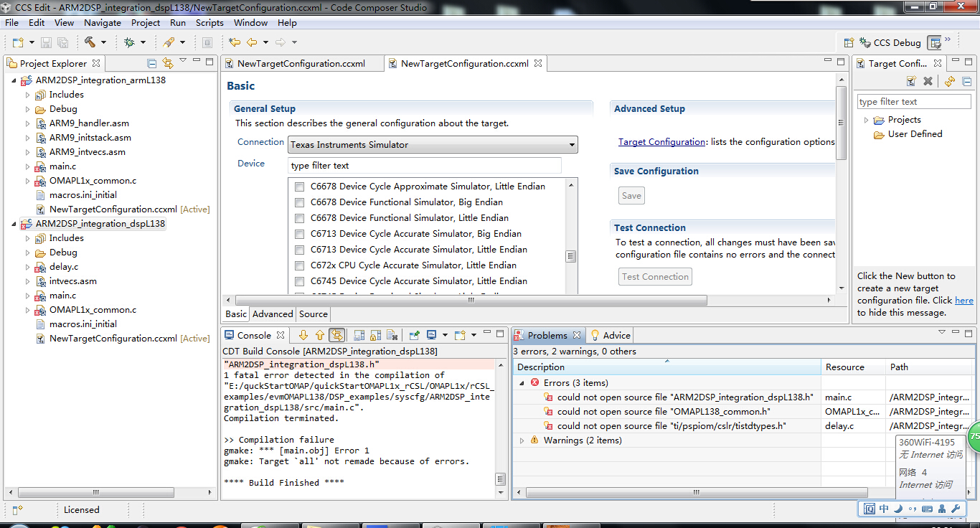Open the Connection dropdown for Texas Instruments Simulator
This screenshot has width=980, height=528.
(432, 144)
